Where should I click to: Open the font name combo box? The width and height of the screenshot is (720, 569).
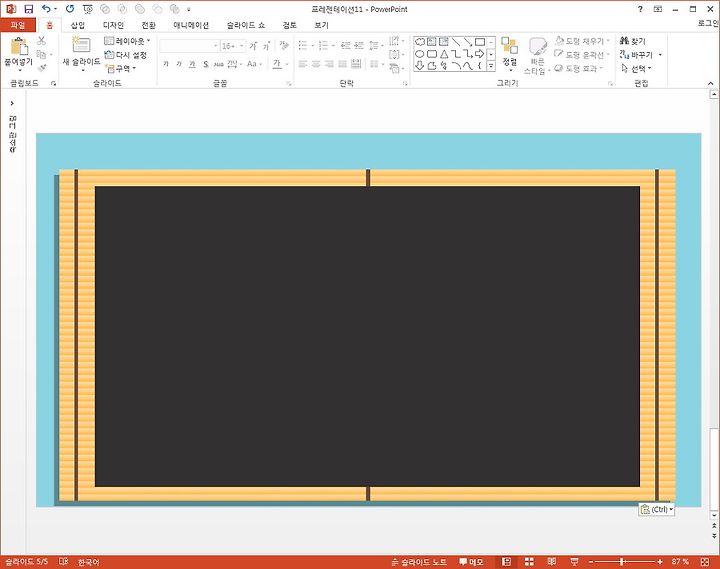(x=189, y=46)
